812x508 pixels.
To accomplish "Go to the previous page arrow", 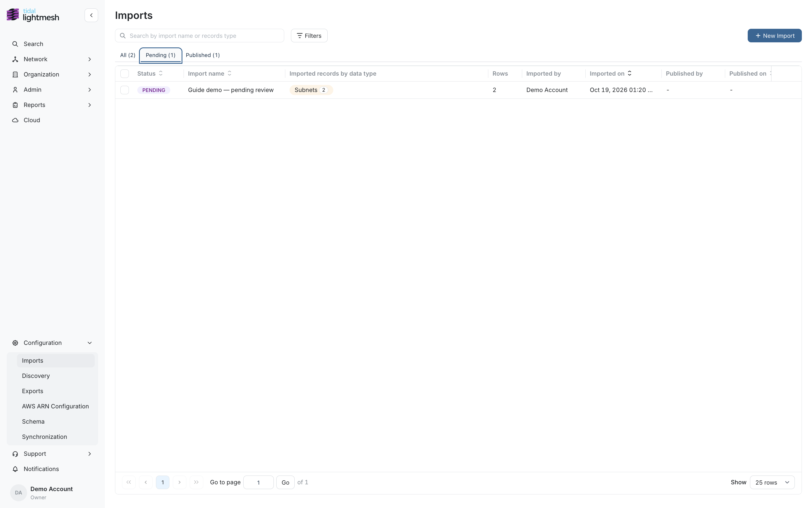I will 145,482.
